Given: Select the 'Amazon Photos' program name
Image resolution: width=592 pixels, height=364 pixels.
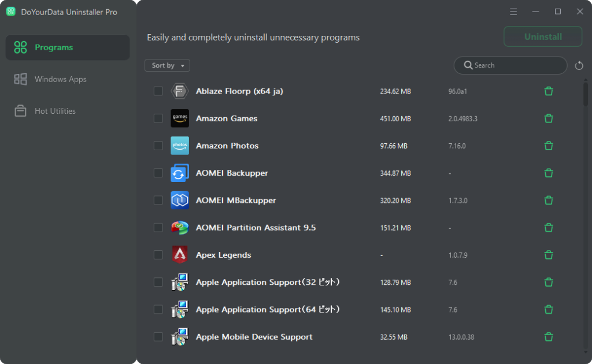Looking at the screenshot, I should tap(227, 146).
